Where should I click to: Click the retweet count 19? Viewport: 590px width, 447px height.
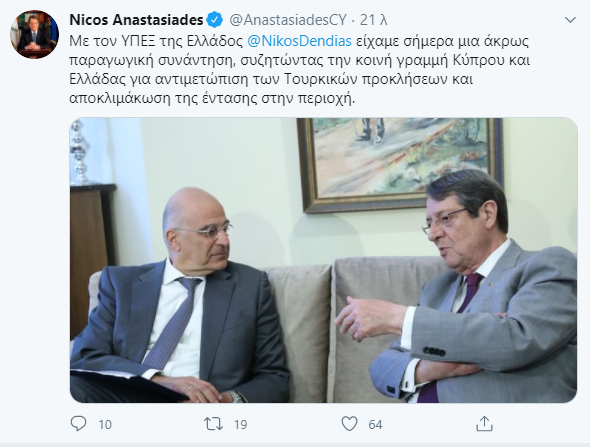(240, 424)
